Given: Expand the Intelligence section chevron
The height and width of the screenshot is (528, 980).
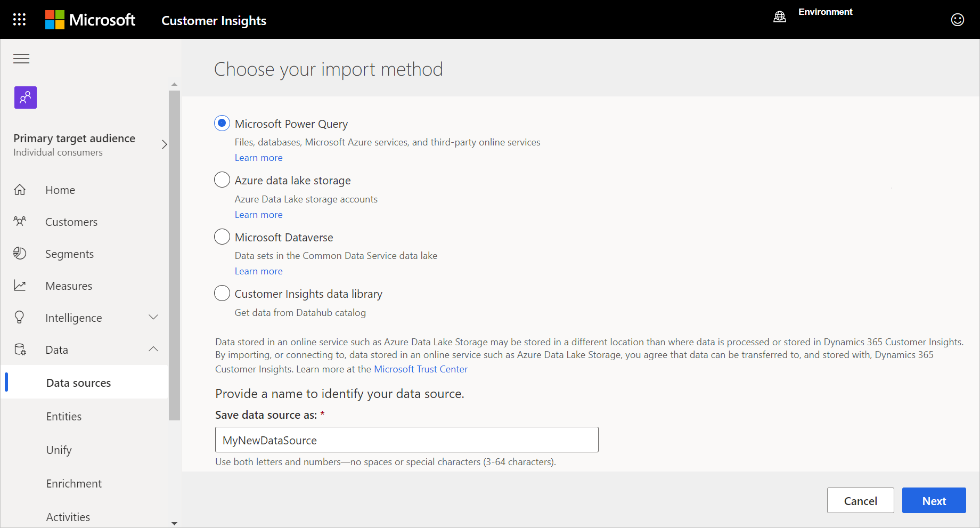Looking at the screenshot, I should tap(153, 318).
